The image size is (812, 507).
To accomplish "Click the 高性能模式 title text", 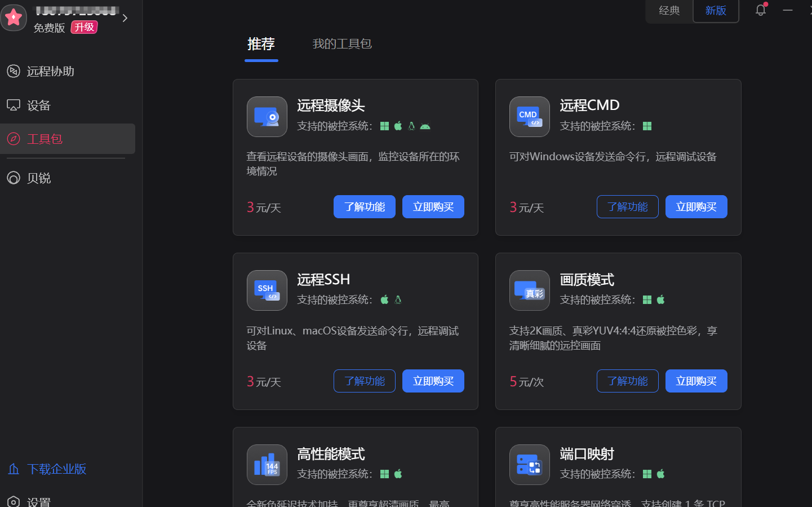I will (331, 454).
